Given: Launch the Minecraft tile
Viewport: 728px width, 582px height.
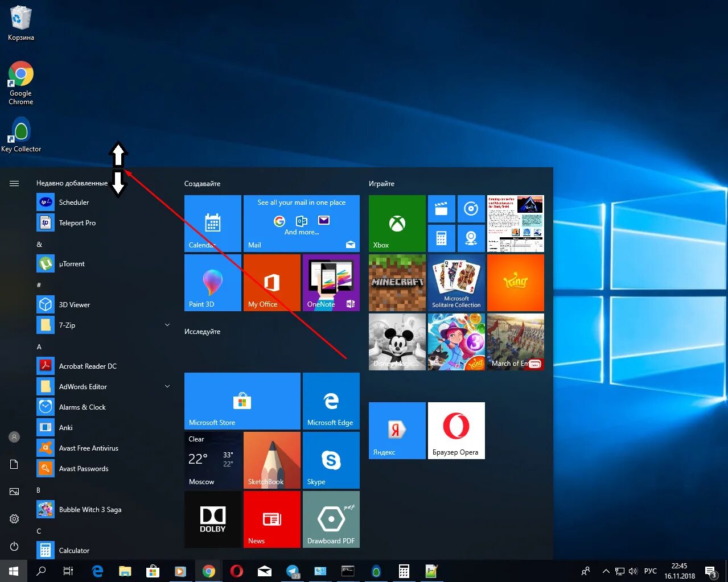Looking at the screenshot, I should pyautogui.click(x=397, y=283).
